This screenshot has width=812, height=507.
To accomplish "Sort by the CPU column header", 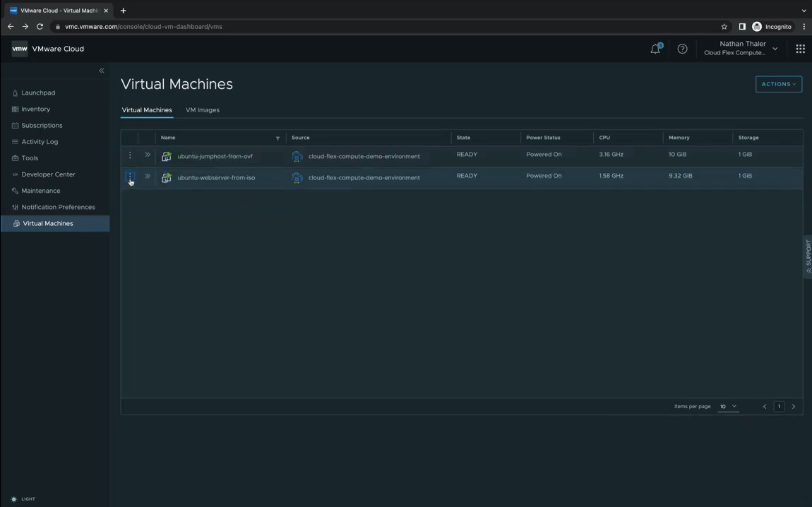I will tap(604, 138).
